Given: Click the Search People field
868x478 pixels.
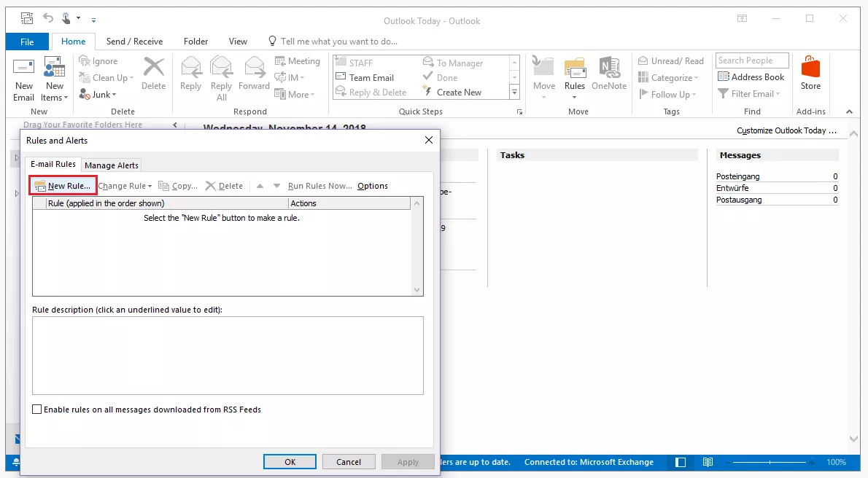Looking at the screenshot, I should (751, 60).
